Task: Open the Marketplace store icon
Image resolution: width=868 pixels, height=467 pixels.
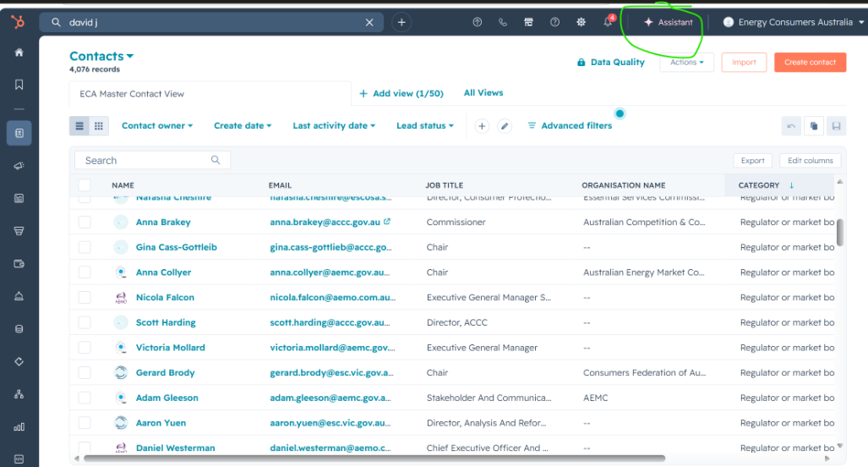Action: pos(529,22)
